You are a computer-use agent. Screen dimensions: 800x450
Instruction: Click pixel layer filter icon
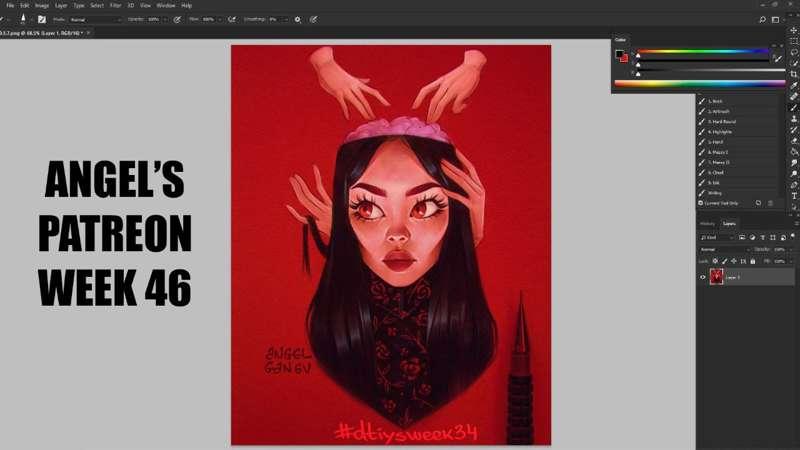[x=742, y=237]
